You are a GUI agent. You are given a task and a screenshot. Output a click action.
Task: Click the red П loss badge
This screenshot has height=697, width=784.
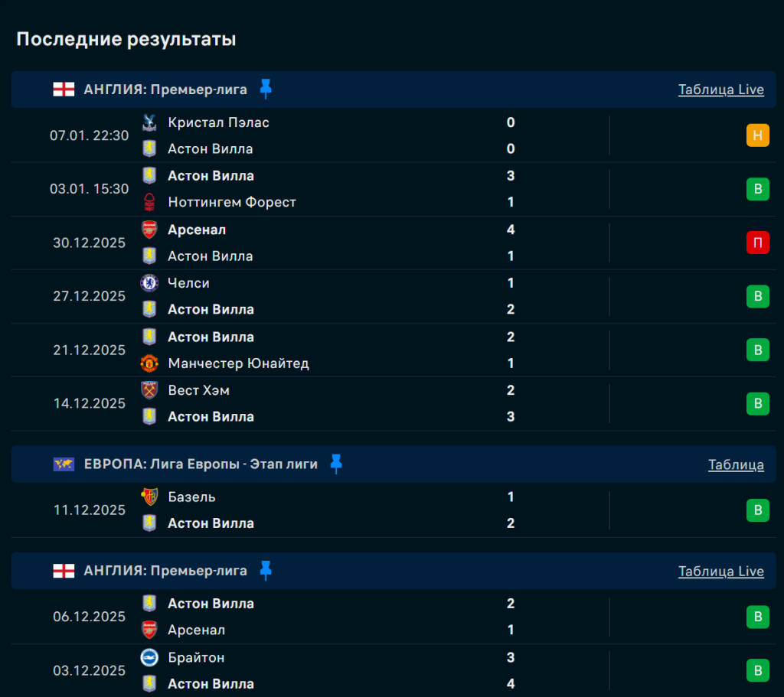757,243
